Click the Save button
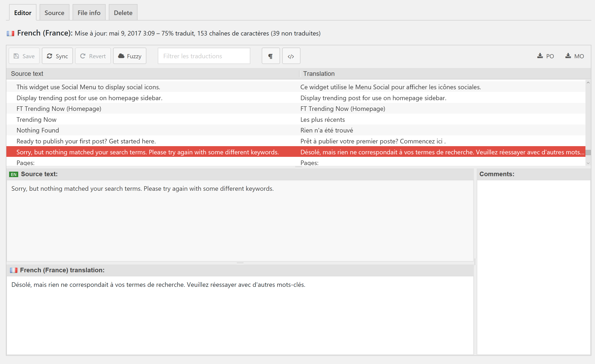595x364 pixels. coord(24,56)
